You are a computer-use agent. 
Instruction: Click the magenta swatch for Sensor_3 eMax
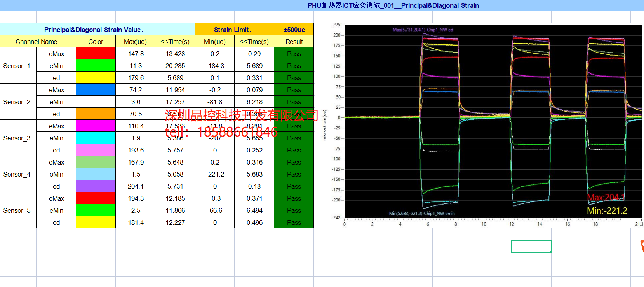click(96, 126)
